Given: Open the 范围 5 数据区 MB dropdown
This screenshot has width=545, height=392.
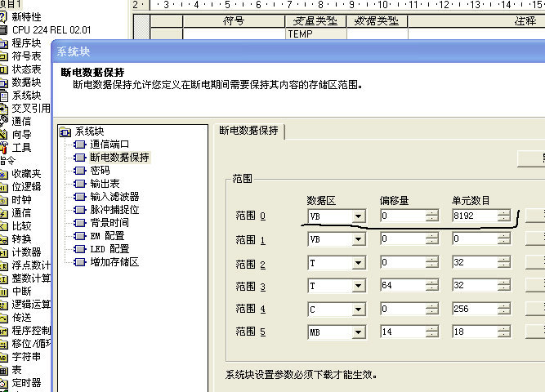Looking at the screenshot, I should click(x=358, y=334).
